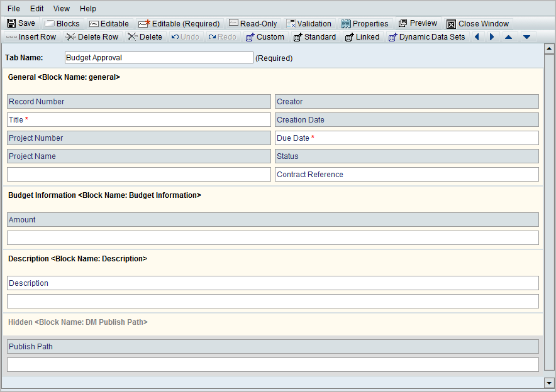
Task: Add a Standard data element
Action: tap(314, 36)
